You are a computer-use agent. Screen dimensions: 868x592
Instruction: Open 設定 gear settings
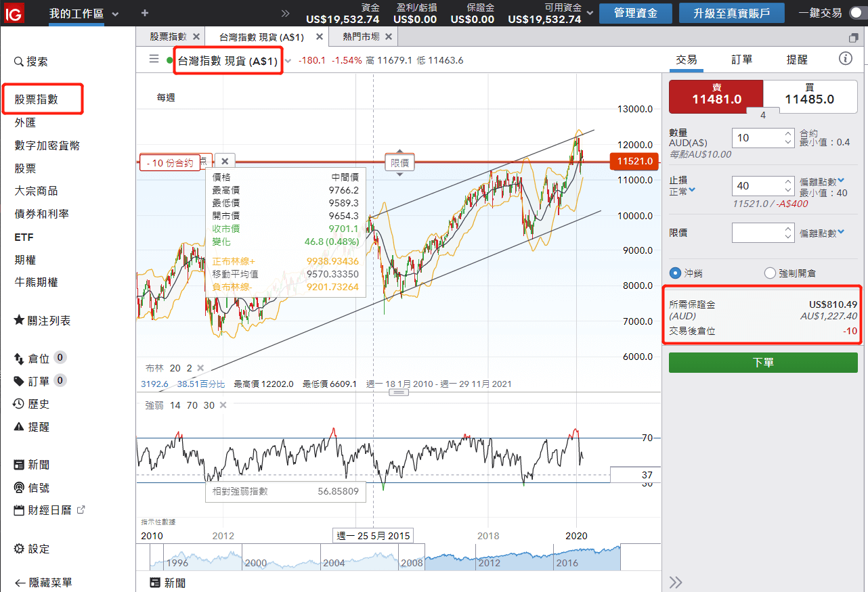pyautogui.click(x=32, y=549)
